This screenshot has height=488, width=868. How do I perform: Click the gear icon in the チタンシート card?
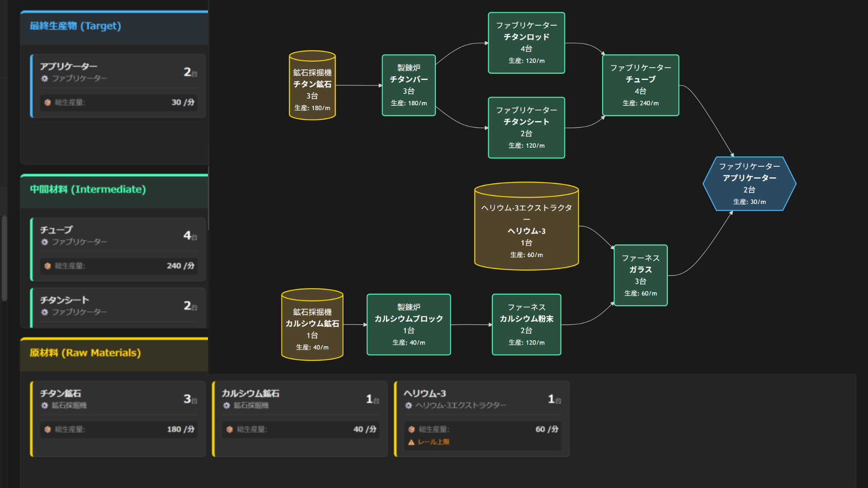point(44,312)
